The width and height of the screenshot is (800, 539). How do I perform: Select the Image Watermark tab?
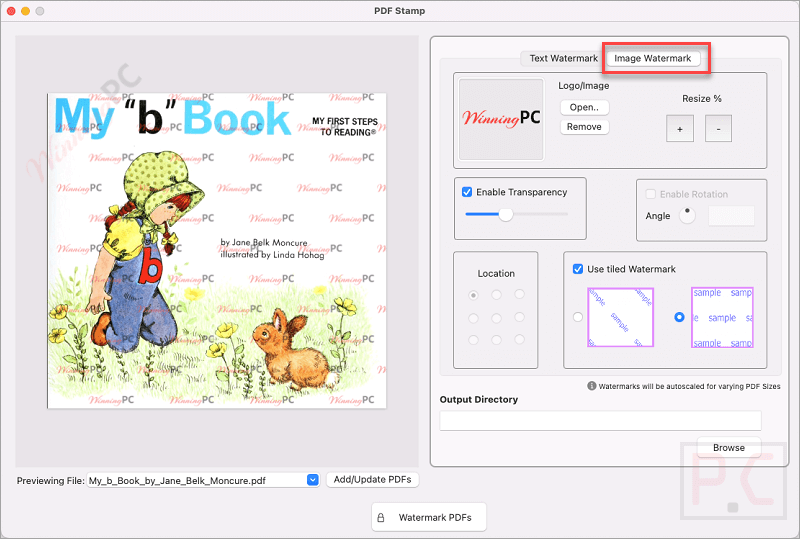[x=653, y=58]
